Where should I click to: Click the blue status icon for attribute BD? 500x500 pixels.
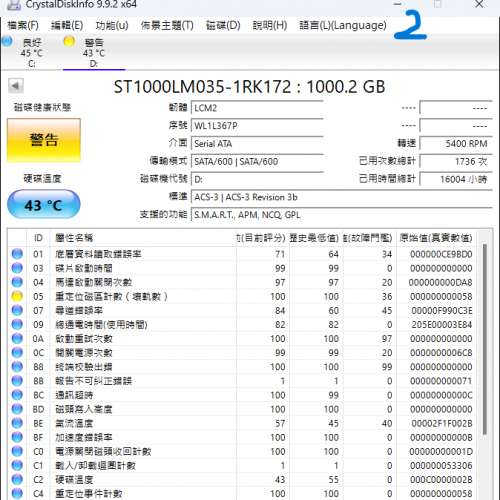17,409
